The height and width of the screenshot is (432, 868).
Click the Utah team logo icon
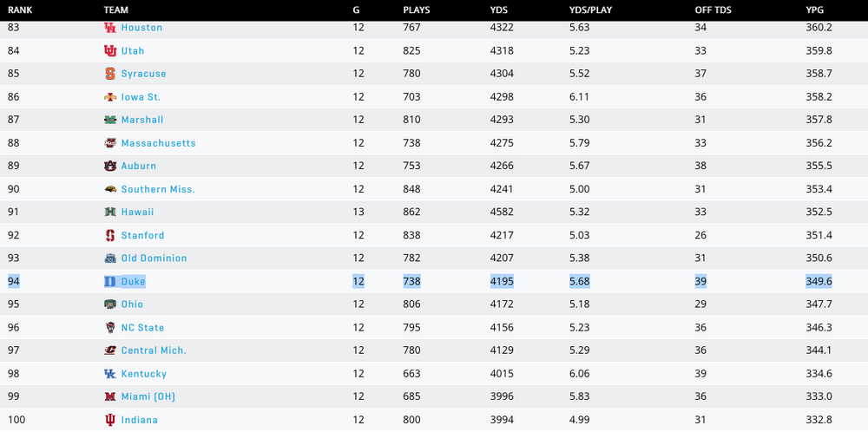pos(109,51)
